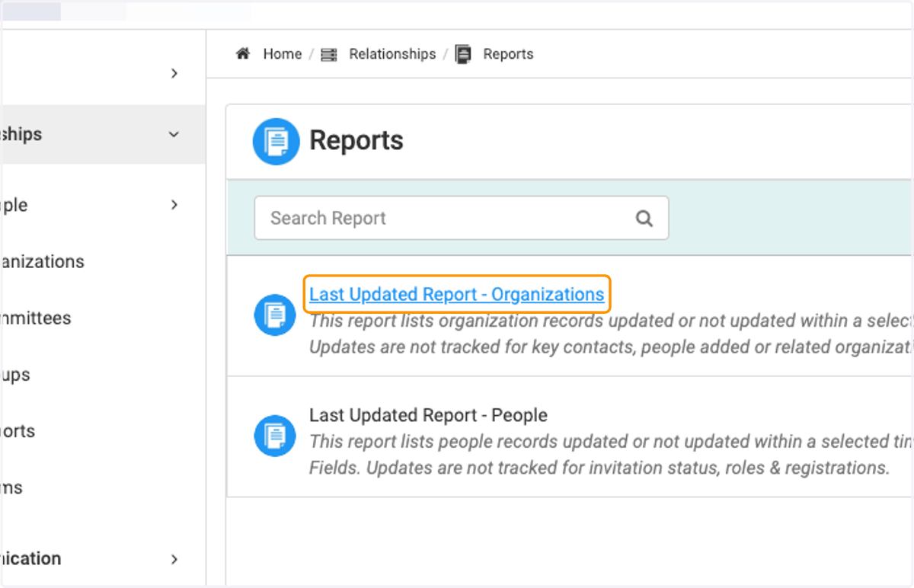Click the Reports breadcrumb icon
The image size is (914, 588).
point(463,54)
